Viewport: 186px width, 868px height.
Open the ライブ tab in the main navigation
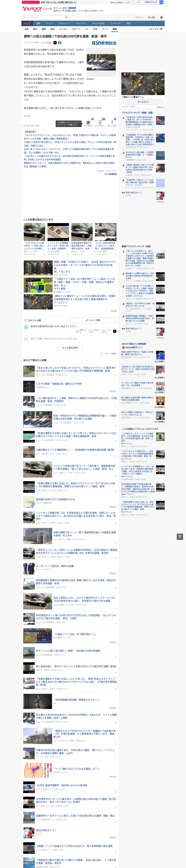[49, 24]
